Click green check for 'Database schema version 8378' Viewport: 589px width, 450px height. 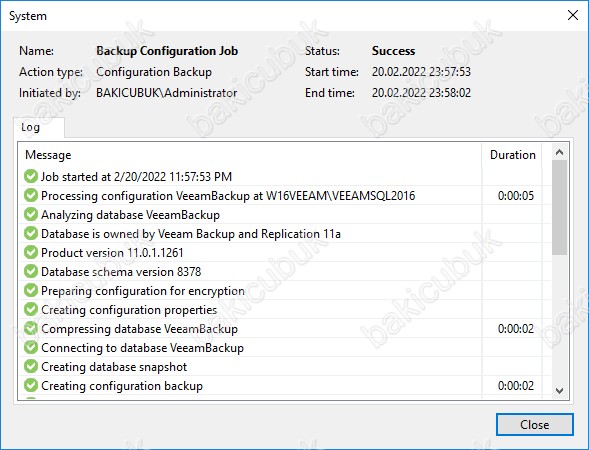click(31, 271)
